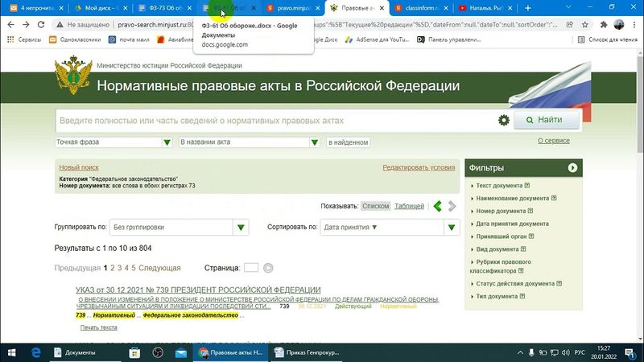
Task: Open the Группировать по dropdown
Action: click(179, 227)
